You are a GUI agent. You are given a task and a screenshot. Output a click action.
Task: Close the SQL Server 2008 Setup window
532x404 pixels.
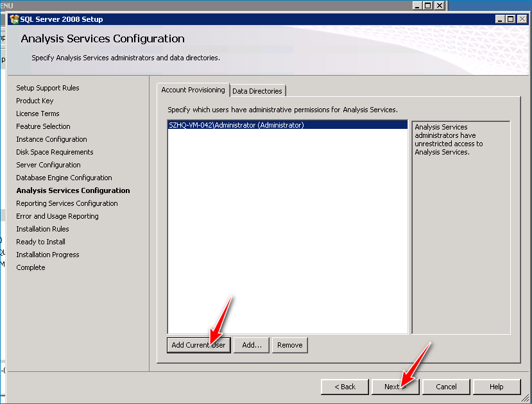pos(522,19)
